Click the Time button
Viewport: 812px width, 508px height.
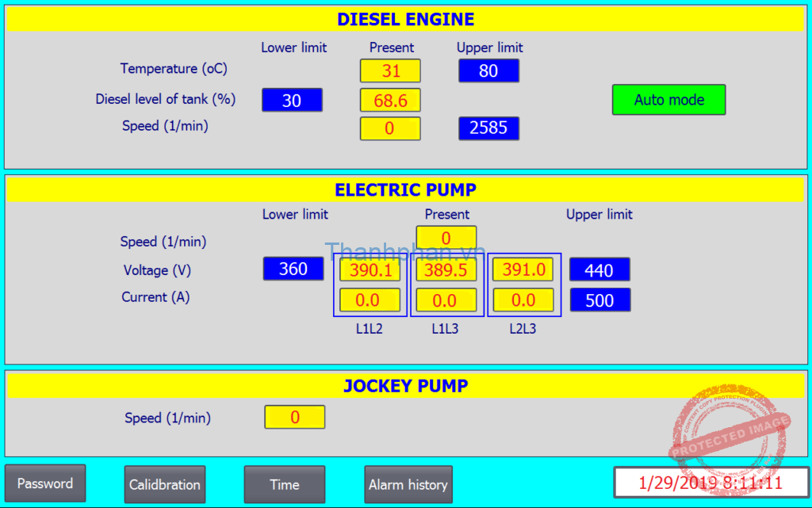click(284, 484)
